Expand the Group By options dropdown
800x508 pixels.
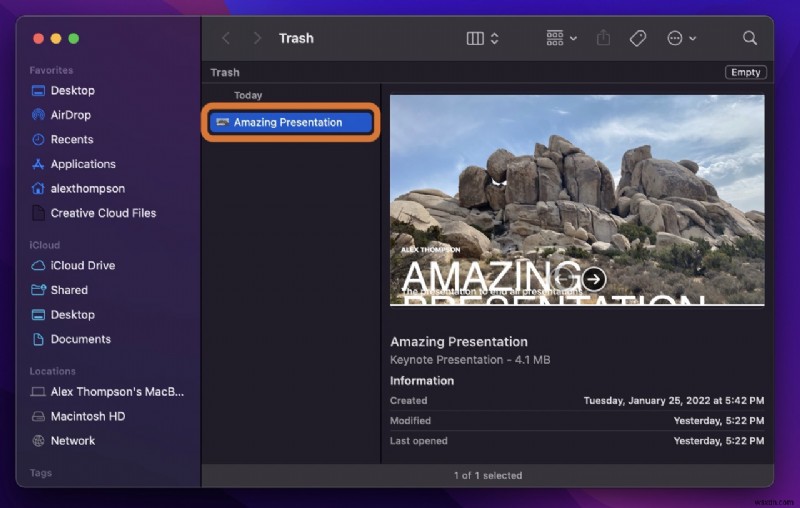point(561,38)
